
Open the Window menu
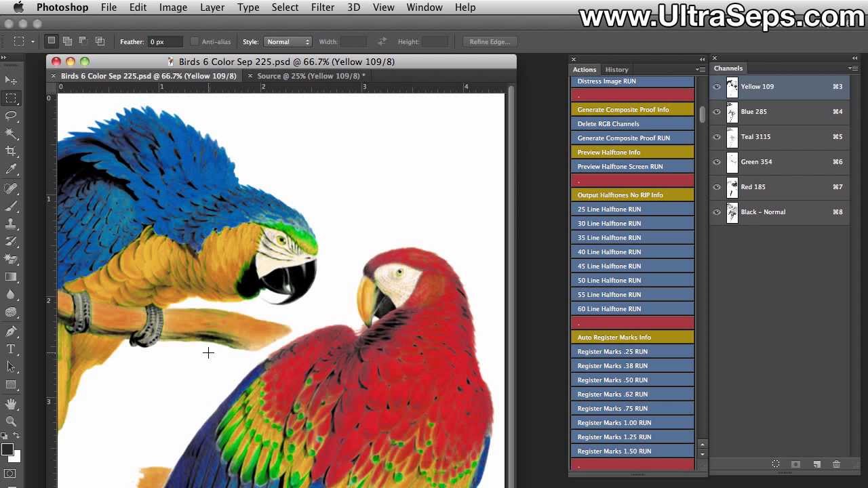[425, 7]
